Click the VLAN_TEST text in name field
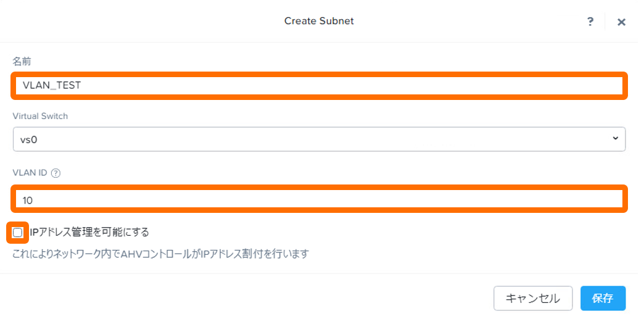644x319 pixels. point(52,86)
